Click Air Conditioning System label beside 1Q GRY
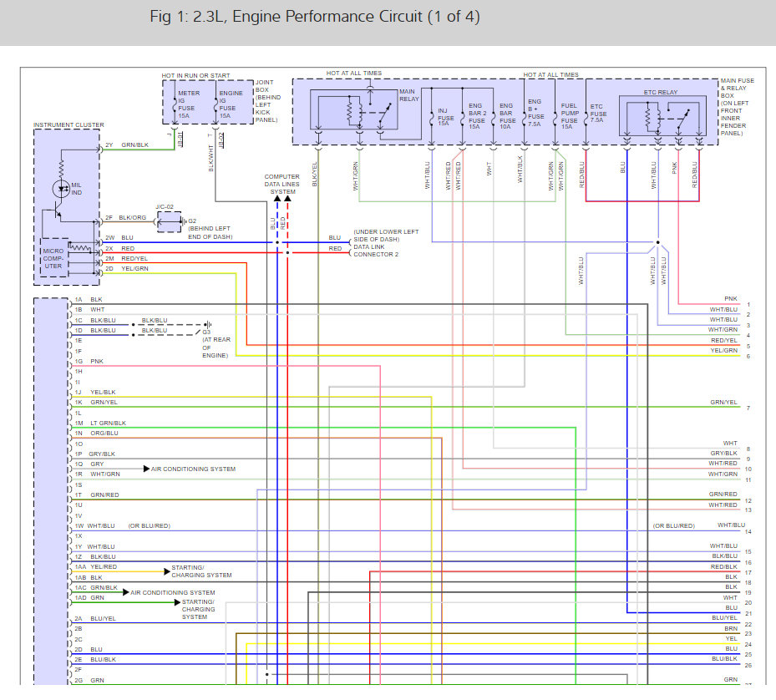Screen dimensions: 776x700 click(193, 469)
